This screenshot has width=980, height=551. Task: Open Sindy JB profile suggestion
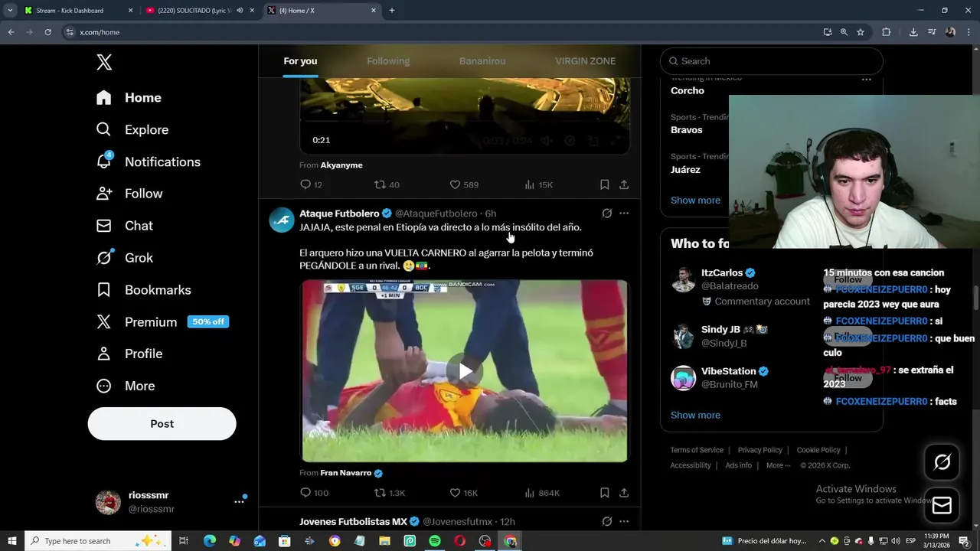pos(724,329)
